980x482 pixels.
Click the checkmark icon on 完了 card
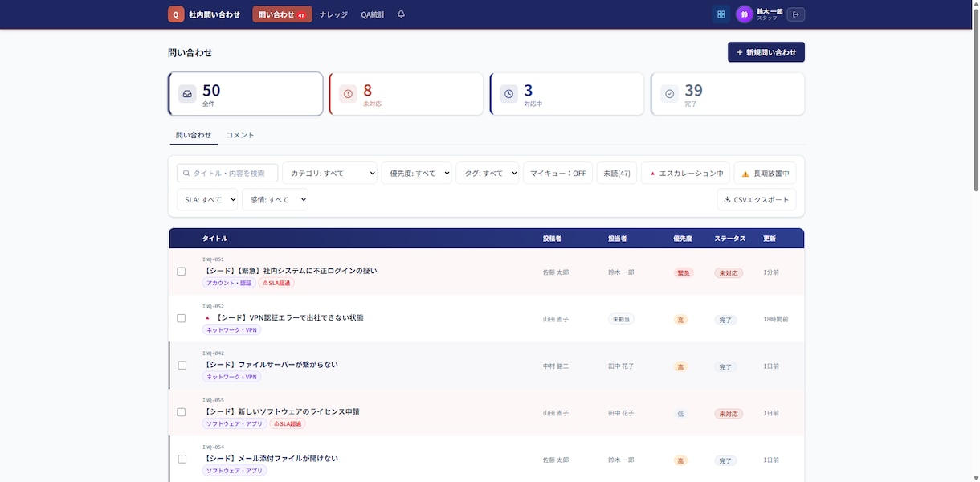[669, 94]
